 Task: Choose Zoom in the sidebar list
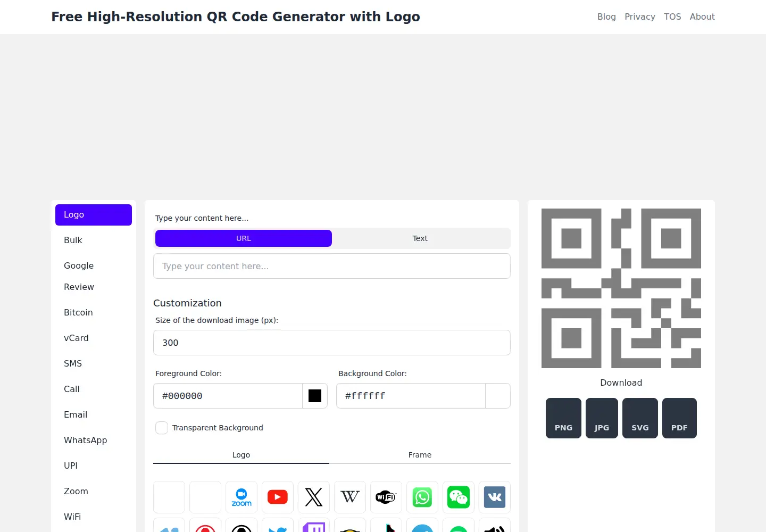(94, 492)
